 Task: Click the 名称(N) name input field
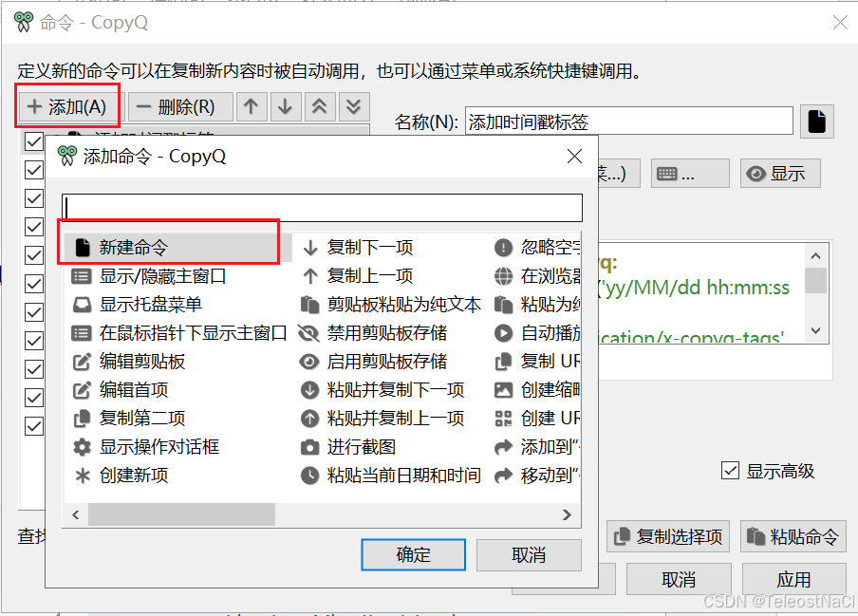click(x=628, y=121)
